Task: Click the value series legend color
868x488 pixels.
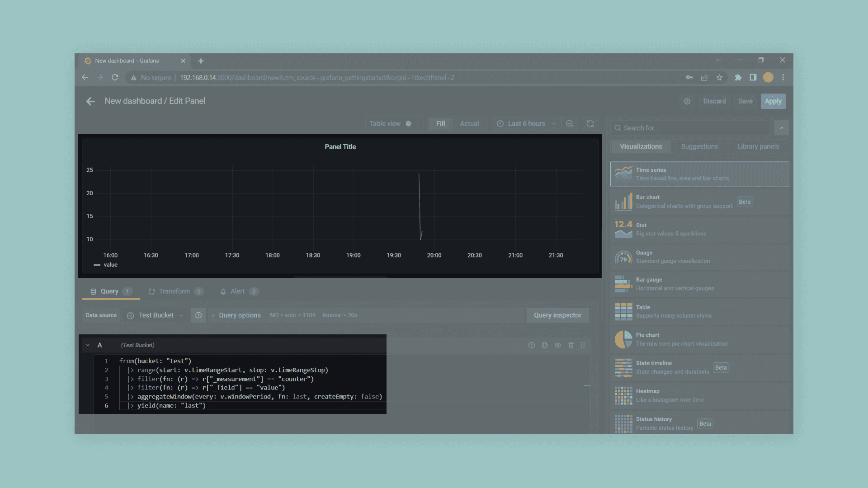Action: point(97,265)
